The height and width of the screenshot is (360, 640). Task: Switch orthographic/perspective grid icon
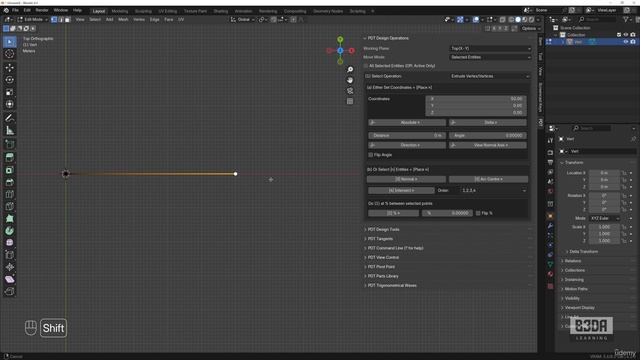350,101
